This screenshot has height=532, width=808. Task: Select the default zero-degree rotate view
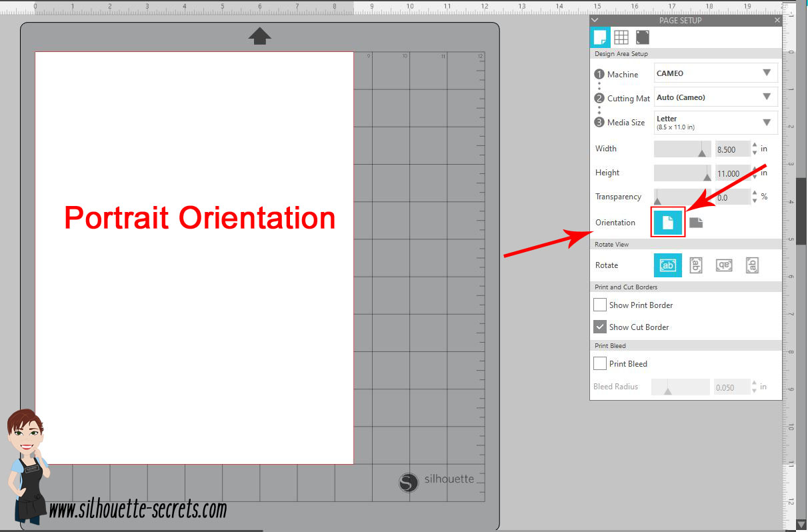(x=667, y=265)
